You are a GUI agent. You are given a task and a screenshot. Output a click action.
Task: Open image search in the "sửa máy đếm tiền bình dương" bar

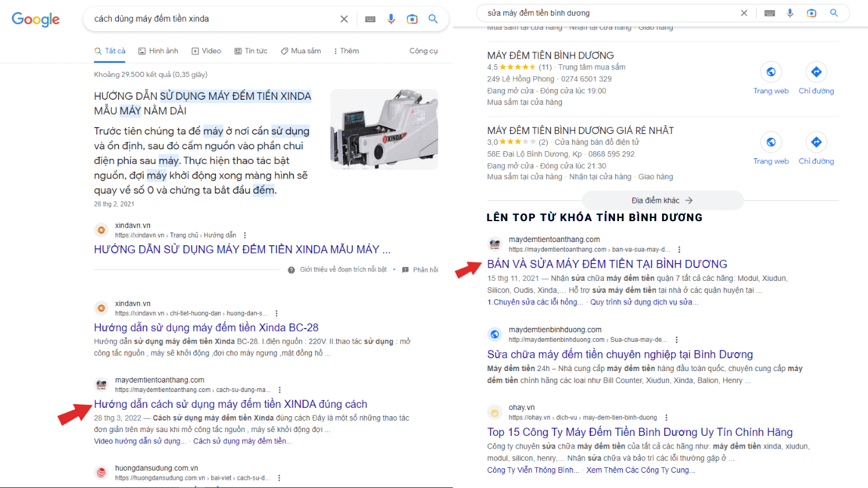pos(811,13)
